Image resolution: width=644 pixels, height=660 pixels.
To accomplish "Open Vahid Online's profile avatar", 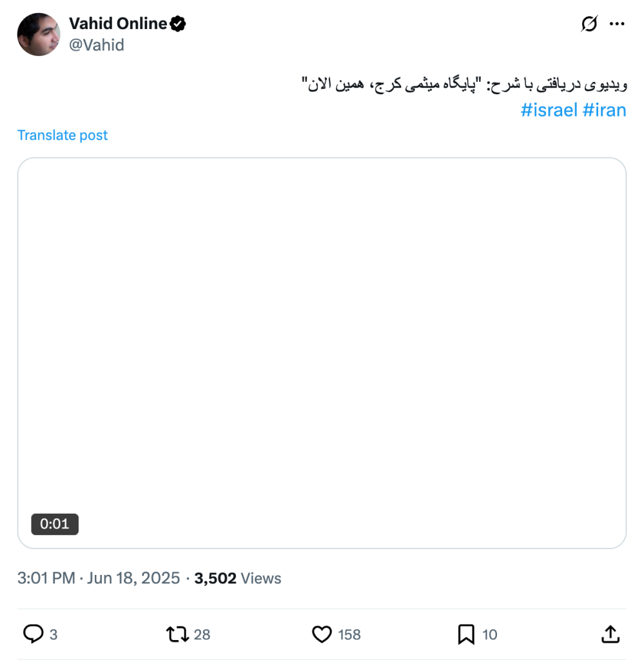I will (39, 34).
